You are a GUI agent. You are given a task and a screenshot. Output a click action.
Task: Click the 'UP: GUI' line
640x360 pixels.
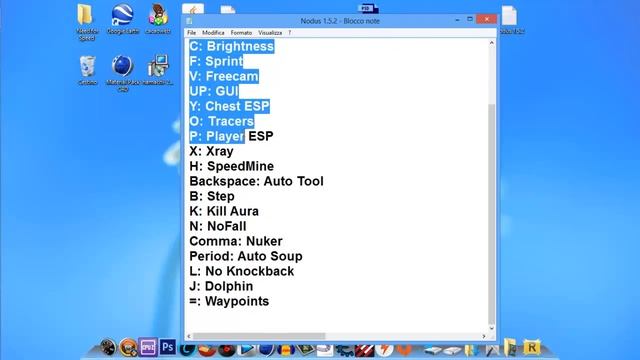click(214, 91)
